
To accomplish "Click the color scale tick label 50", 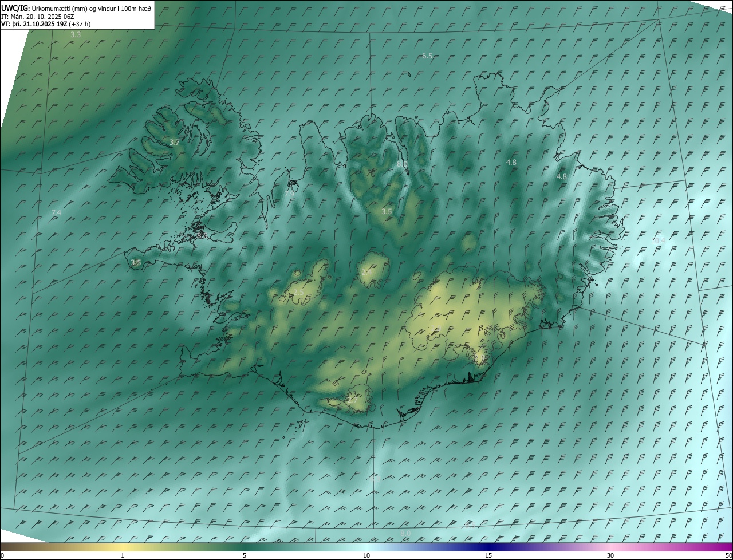I will tap(728, 555).
